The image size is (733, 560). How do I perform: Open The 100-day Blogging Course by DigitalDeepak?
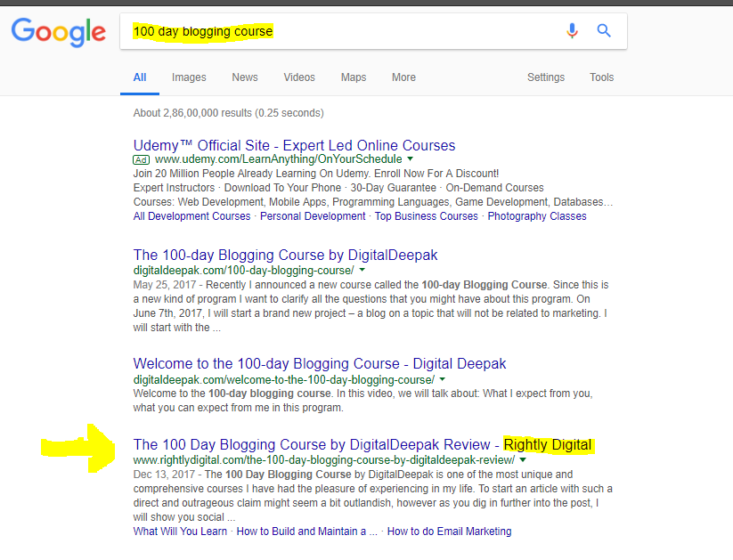click(x=285, y=256)
